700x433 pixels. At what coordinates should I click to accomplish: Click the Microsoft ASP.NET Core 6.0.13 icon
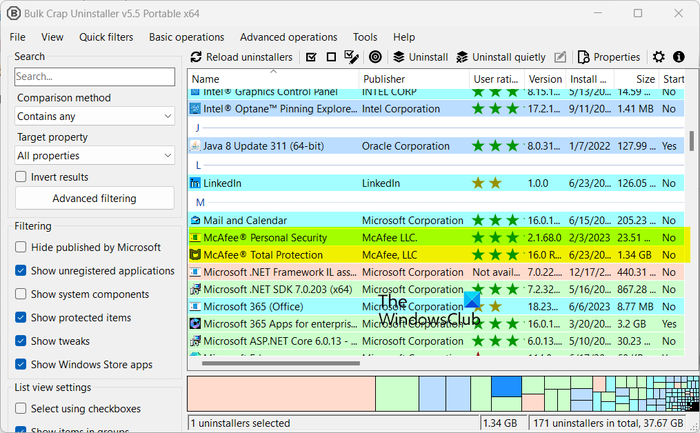tap(195, 341)
